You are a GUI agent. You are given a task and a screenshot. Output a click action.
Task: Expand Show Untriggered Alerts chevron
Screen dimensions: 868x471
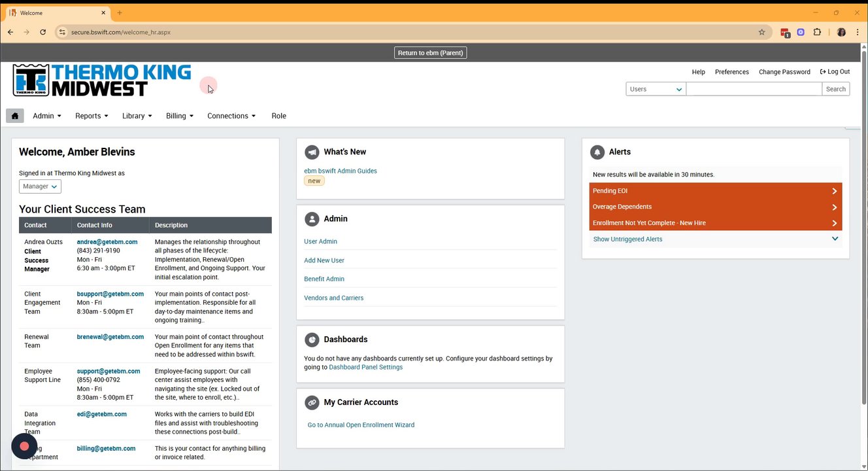[x=835, y=239]
